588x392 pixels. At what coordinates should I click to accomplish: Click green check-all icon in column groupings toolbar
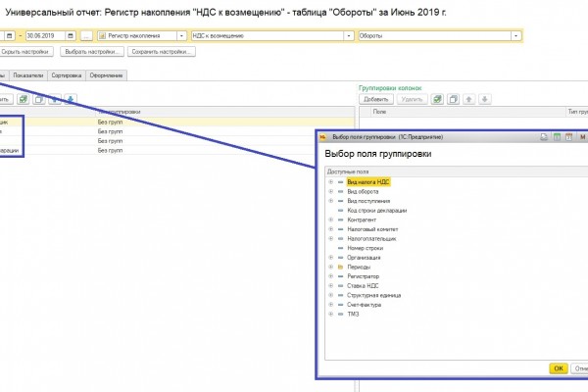[437, 99]
